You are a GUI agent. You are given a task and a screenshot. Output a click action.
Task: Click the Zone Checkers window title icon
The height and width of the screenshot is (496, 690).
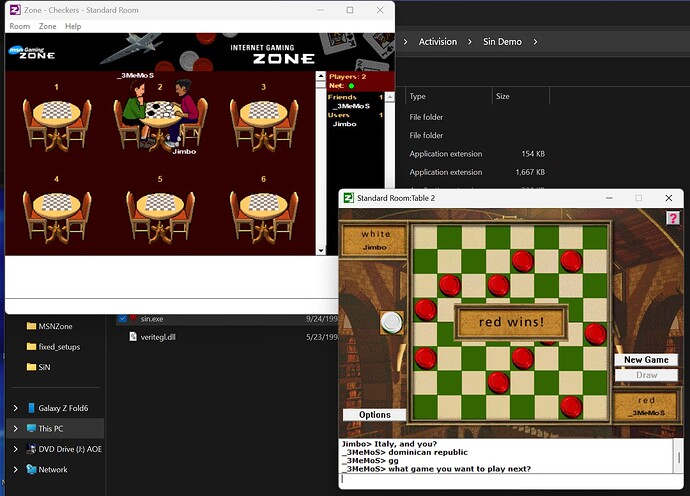point(15,10)
